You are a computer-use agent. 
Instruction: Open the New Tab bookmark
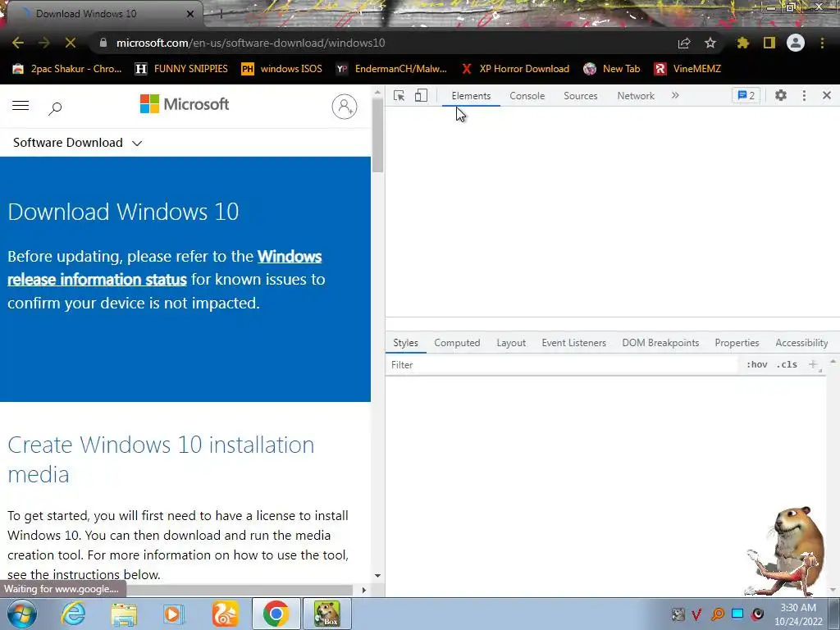click(612, 69)
